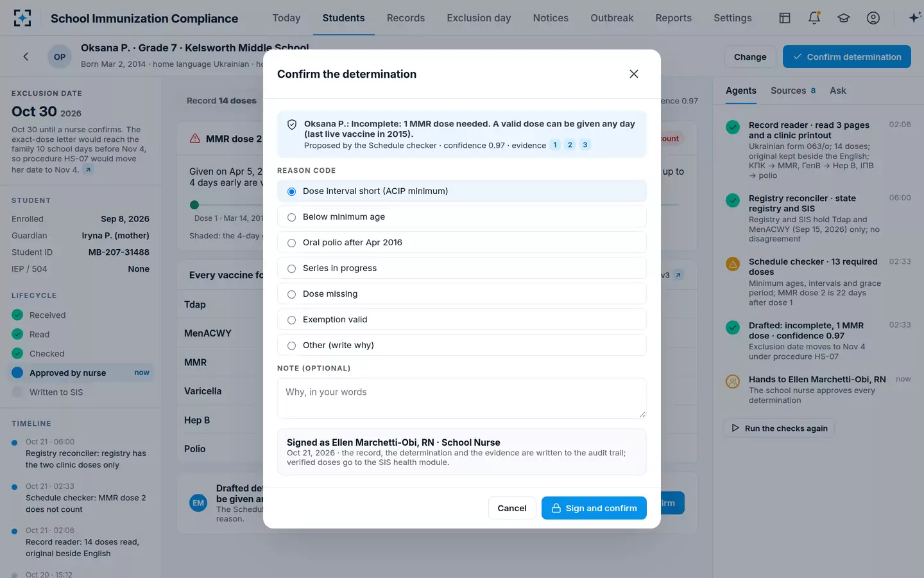Click the optional note text field
This screenshot has height=578, width=924.
462,398
